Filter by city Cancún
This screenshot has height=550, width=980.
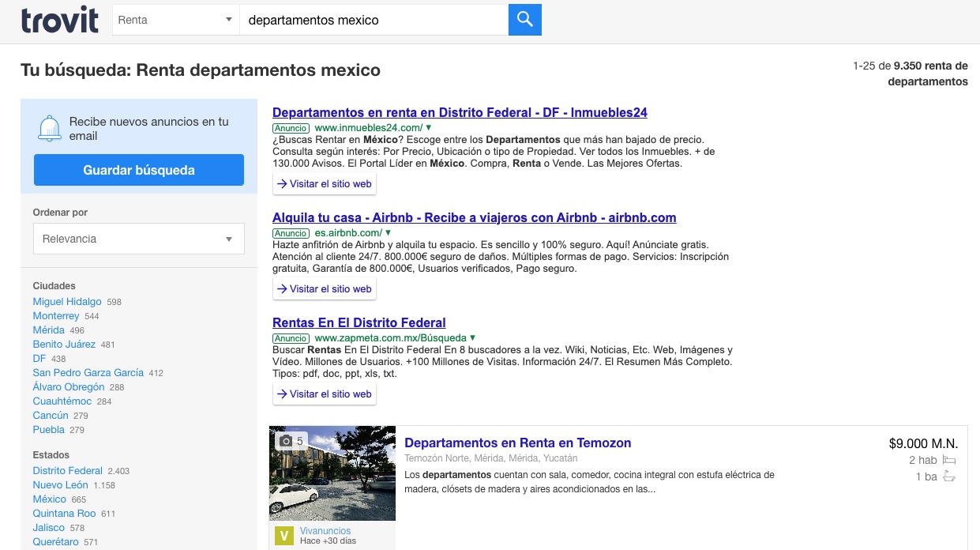(51, 416)
